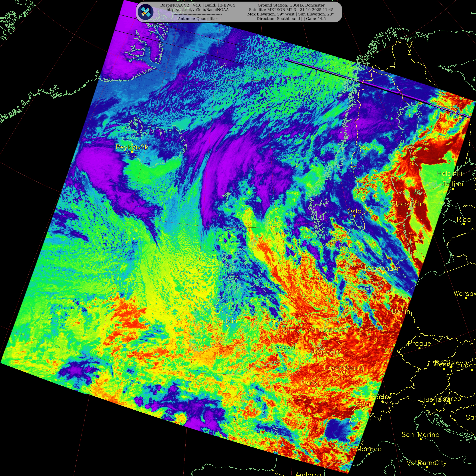
Task: Click the Satellite METEOR-M2 3 info line
Action: tap(291, 10)
